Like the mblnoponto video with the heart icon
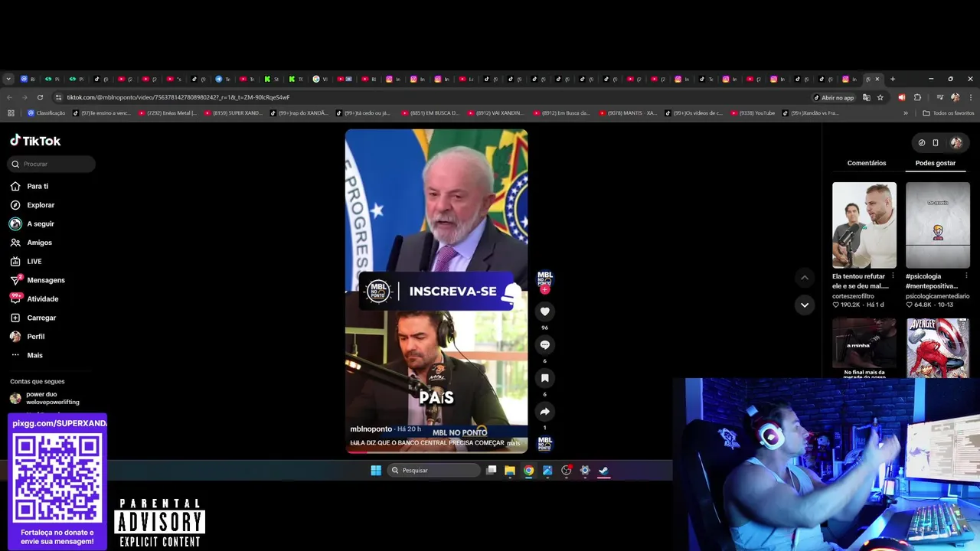The image size is (980, 551). tap(544, 311)
